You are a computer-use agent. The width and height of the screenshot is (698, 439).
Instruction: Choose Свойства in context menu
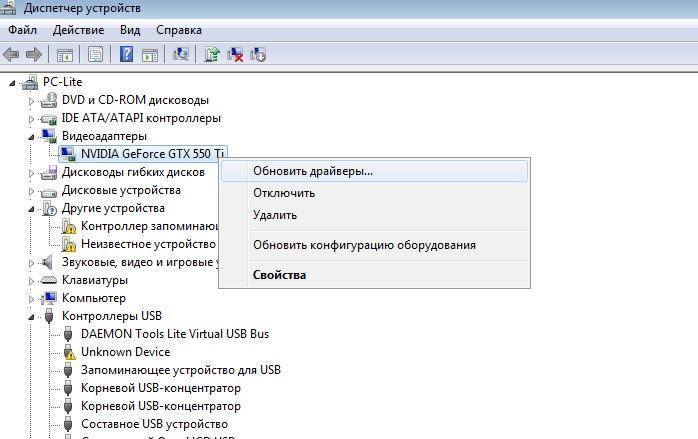coord(374,275)
